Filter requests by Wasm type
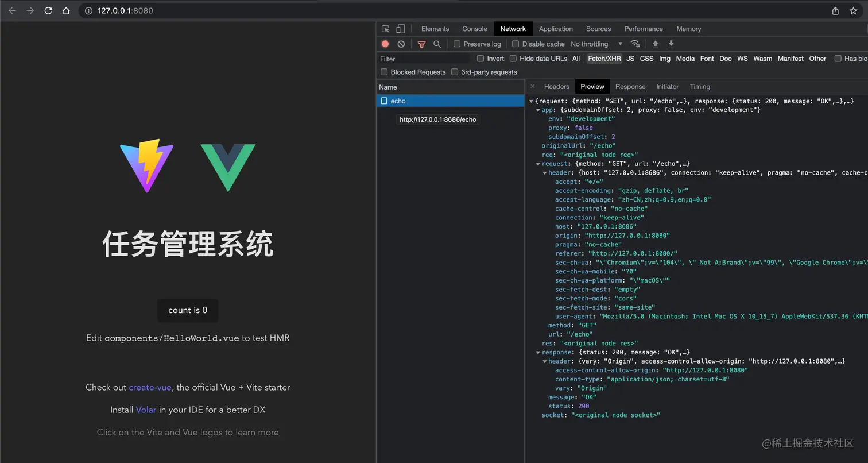 point(763,59)
